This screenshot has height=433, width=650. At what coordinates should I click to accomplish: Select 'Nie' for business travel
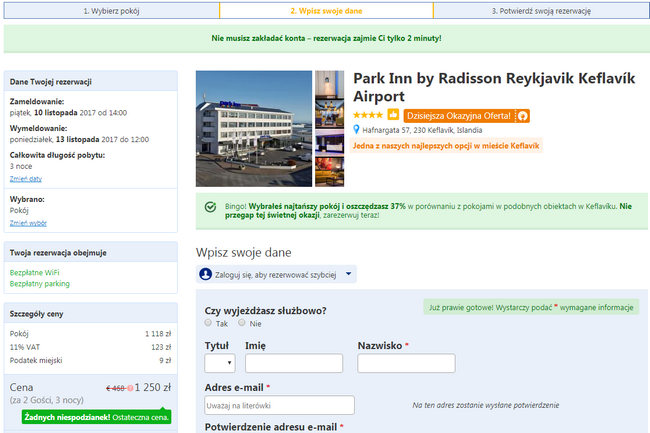click(242, 324)
